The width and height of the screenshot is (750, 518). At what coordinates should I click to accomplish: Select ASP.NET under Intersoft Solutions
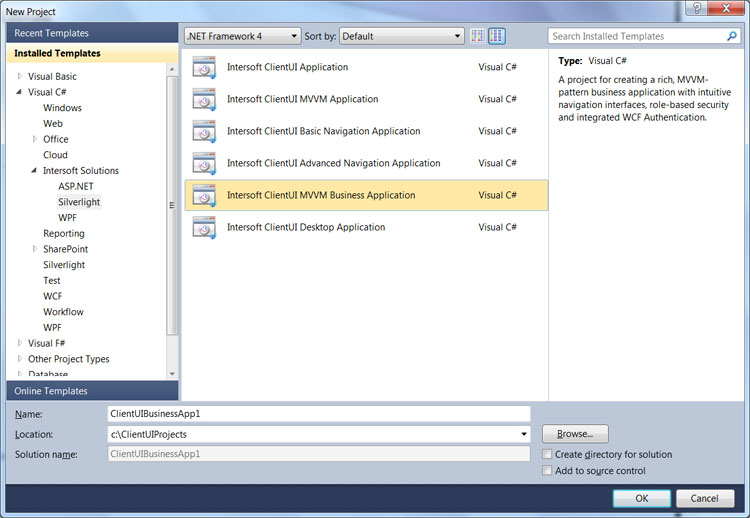click(x=76, y=186)
